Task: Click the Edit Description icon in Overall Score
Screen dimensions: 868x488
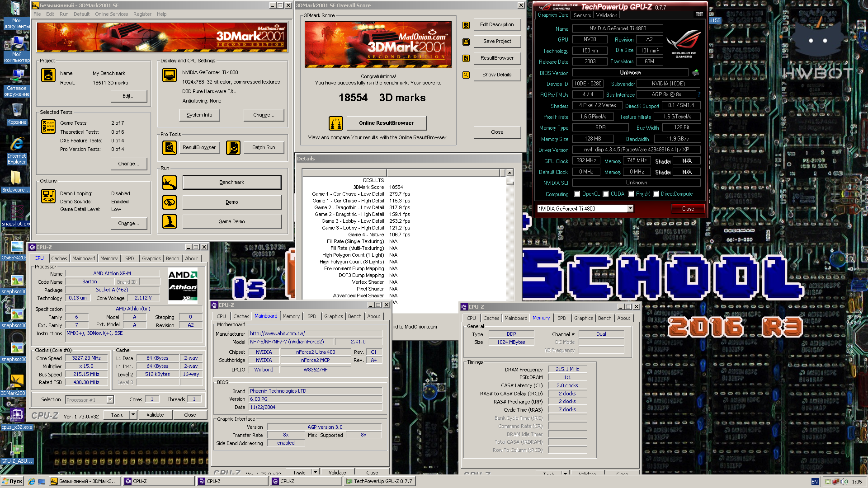Action: pyautogui.click(x=466, y=25)
